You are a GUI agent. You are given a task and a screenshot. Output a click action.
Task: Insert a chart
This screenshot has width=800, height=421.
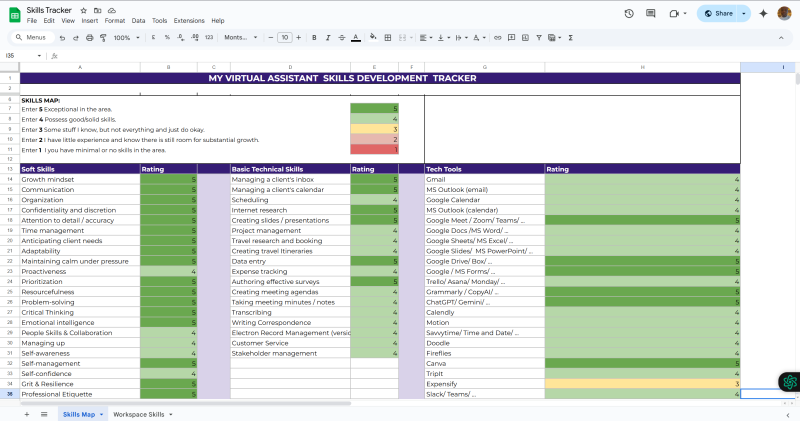click(x=525, y=38)
